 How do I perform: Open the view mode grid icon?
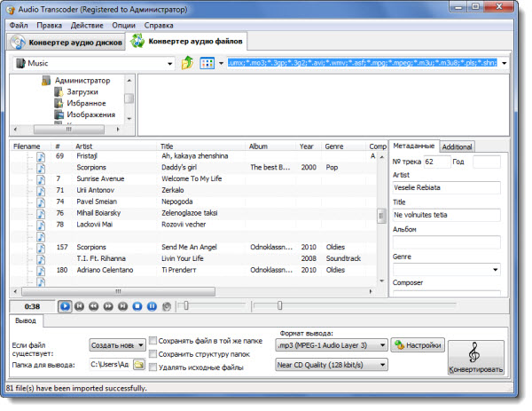[x=207, y=64]
